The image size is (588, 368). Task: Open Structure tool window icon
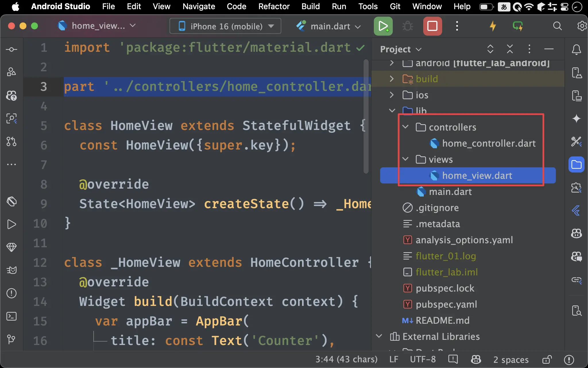tap(11, 72)
